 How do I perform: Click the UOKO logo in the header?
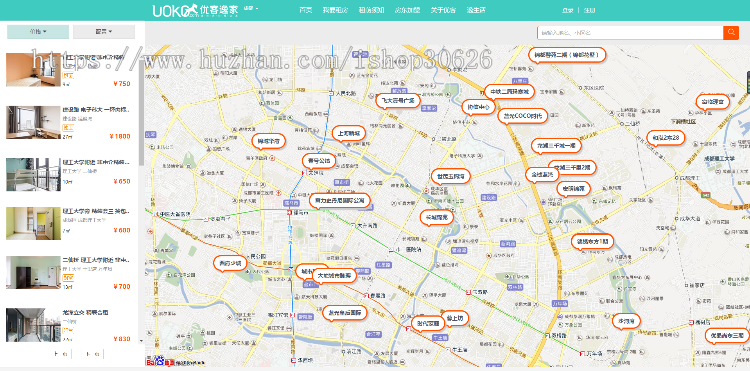tap(195, 10)
